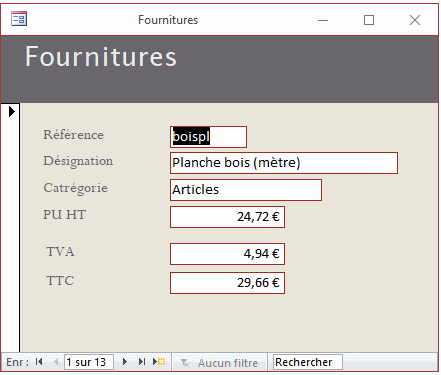The width and height of the screenshot is (441, 375).
Task: Click the Référence label
Action: pos(74,135)
